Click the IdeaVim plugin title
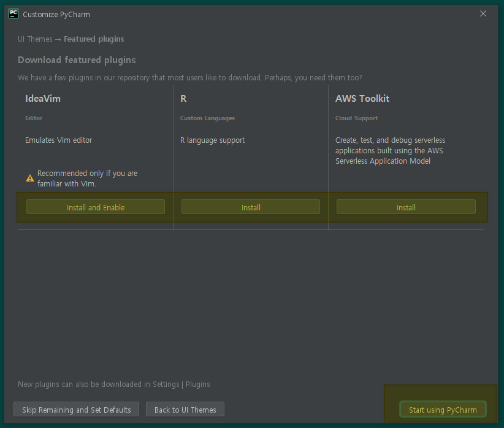Image resolution: width=504 pixels, height=428 pixels. [x=43, y=98]
